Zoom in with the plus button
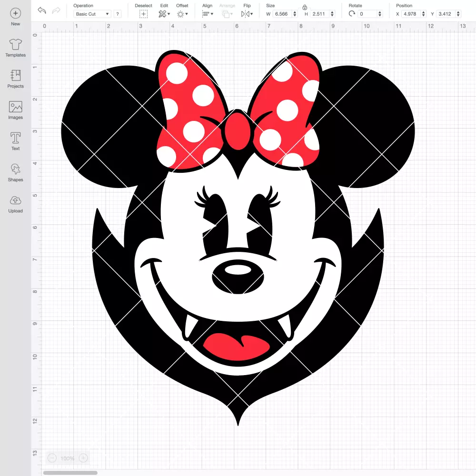The height and width of the screenshot is (476, 476). (x=83, y=458)
